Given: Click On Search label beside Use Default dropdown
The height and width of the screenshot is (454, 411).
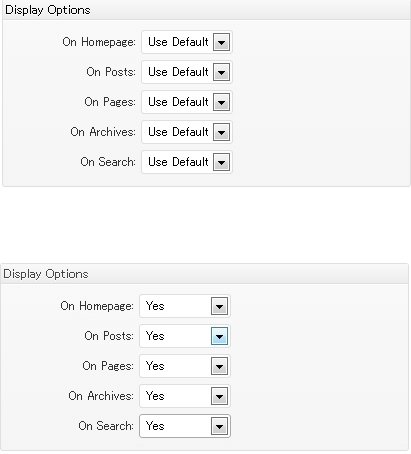Looking at the screenshot, I should click(x=108, y=162).
